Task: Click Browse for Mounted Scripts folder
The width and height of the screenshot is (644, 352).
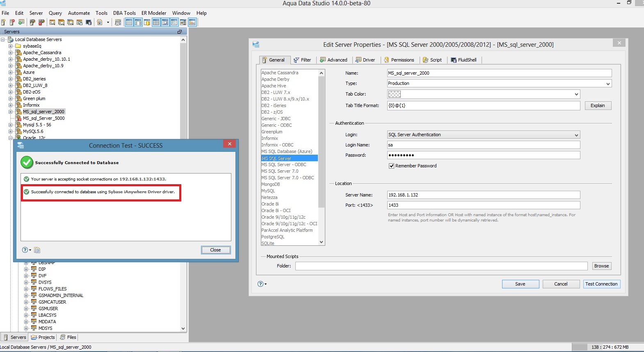Action: tap(601, 266)
